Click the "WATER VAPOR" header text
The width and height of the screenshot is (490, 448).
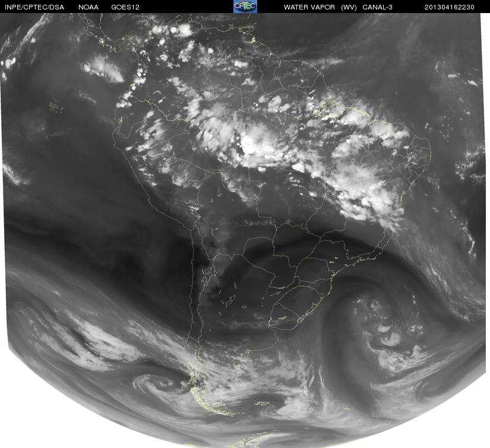point(309,7)
